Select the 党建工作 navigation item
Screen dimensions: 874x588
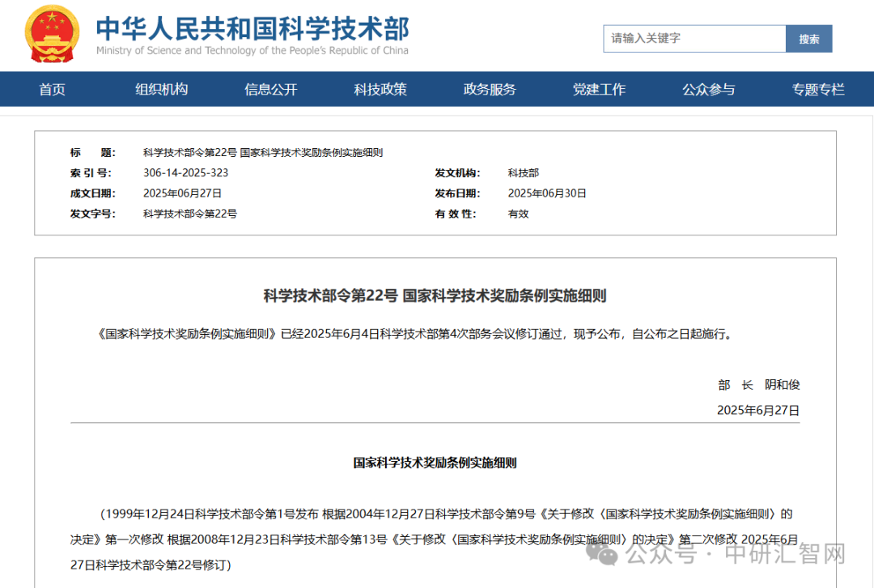point(600,89)
